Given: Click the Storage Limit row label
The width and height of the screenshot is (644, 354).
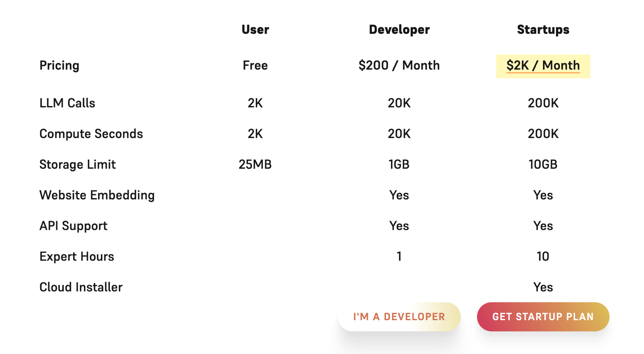Looking at the screenshot, I should point(78,164).
